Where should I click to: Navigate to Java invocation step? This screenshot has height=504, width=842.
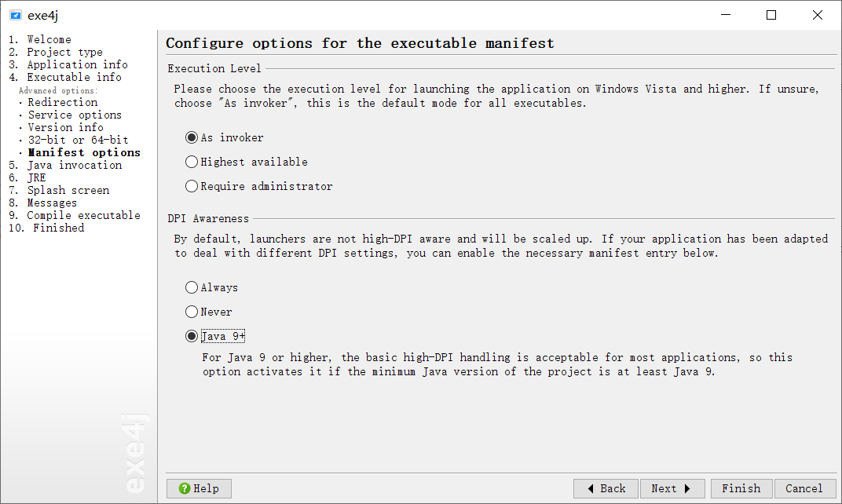[74, 165]
